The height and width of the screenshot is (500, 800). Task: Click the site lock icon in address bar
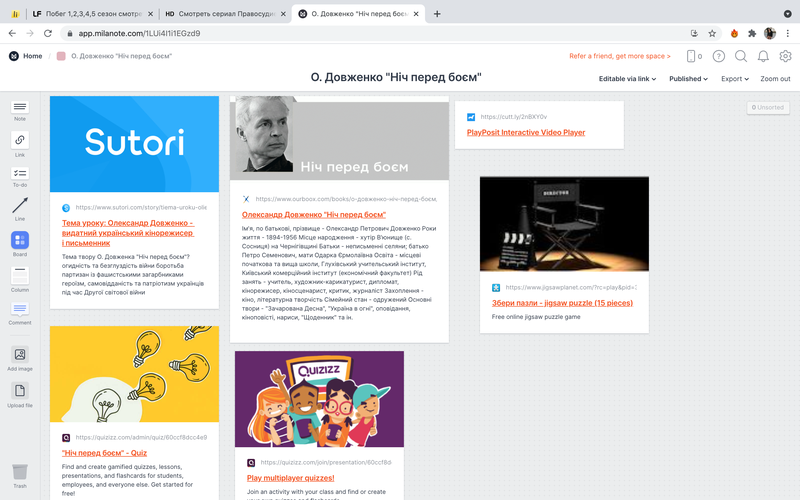tap(70, 33)
